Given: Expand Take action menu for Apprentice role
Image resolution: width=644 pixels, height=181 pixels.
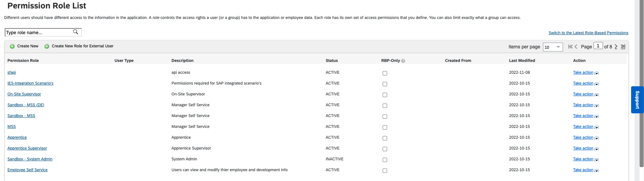Looking at the screenshot, I should click(x=597, y=138).
